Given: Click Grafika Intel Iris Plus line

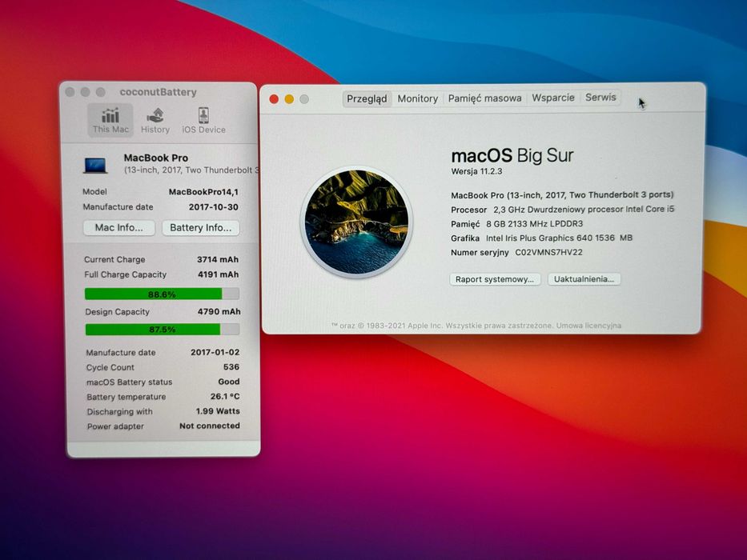Looking at the screenshot, I should coord(542,238).
